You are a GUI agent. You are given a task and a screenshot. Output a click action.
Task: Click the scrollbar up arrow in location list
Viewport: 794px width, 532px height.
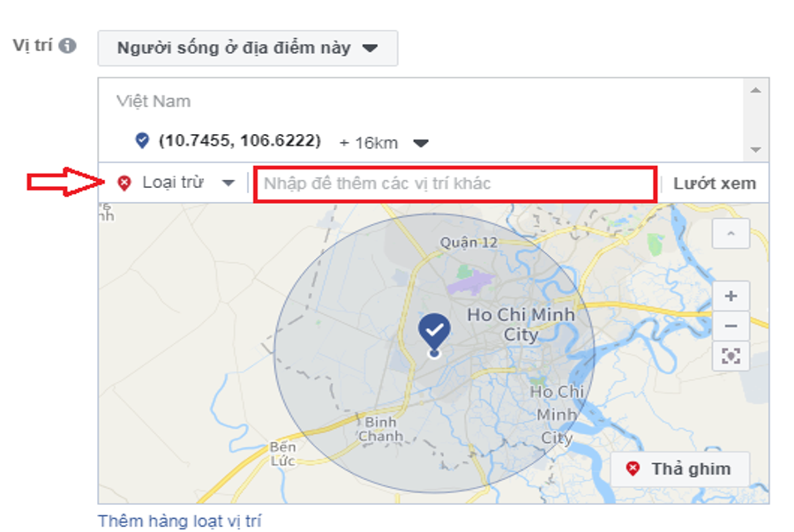(756, 91)
